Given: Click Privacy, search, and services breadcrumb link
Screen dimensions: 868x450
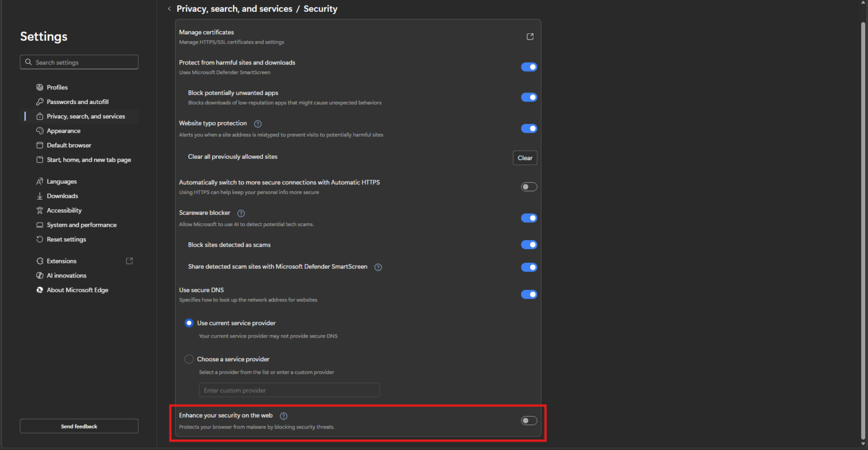Looking at the screenshot, I should [235, 9].
